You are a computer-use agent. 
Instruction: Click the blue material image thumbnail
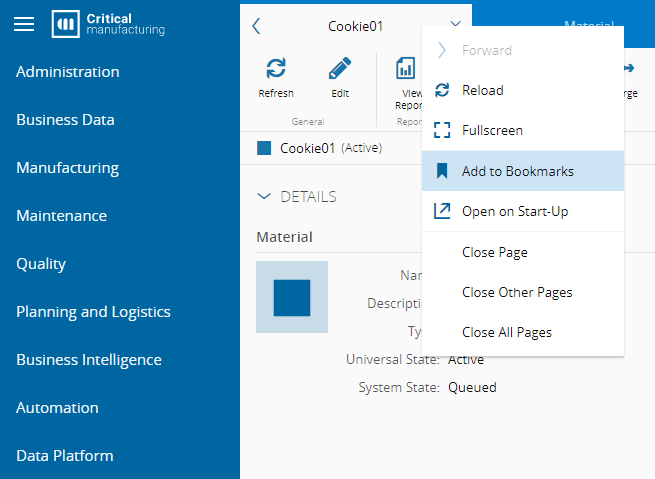(292, 297)
